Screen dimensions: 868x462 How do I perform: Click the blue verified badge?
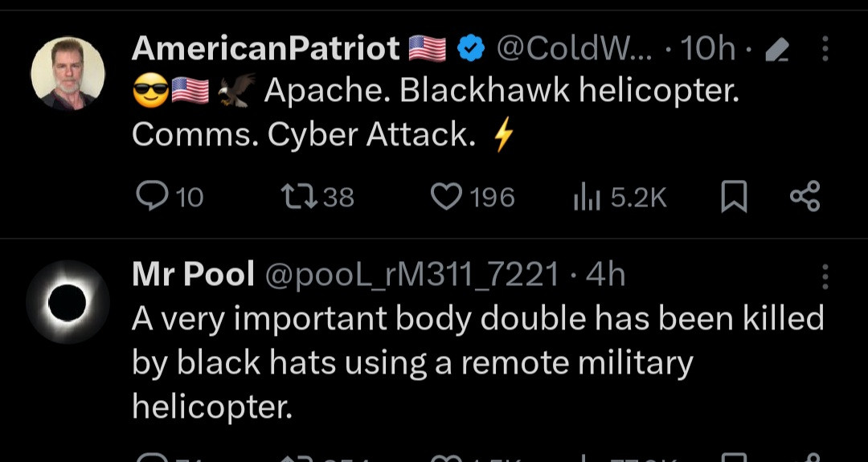471,50
